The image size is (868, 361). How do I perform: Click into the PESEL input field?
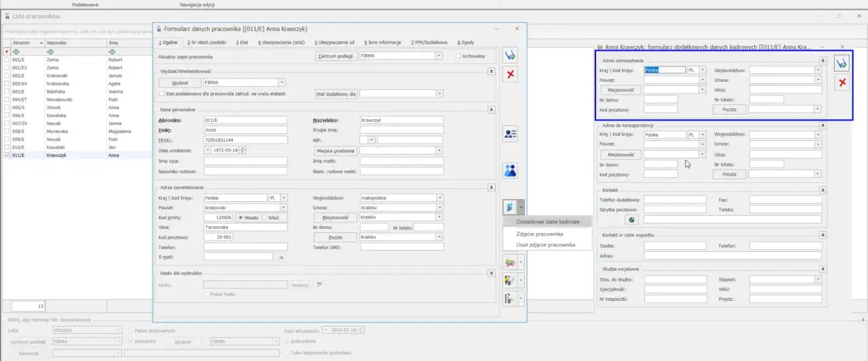click(x=245, y=140)
